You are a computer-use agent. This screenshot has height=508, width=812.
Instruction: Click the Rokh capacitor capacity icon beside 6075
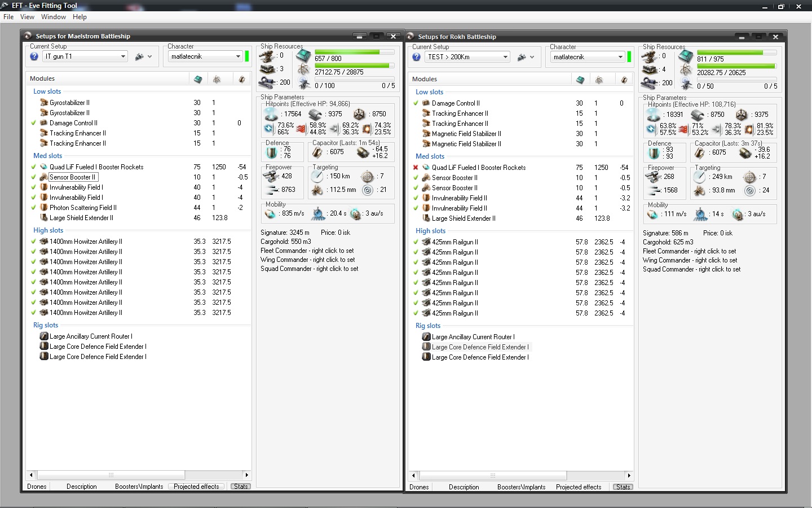(700, 152)
